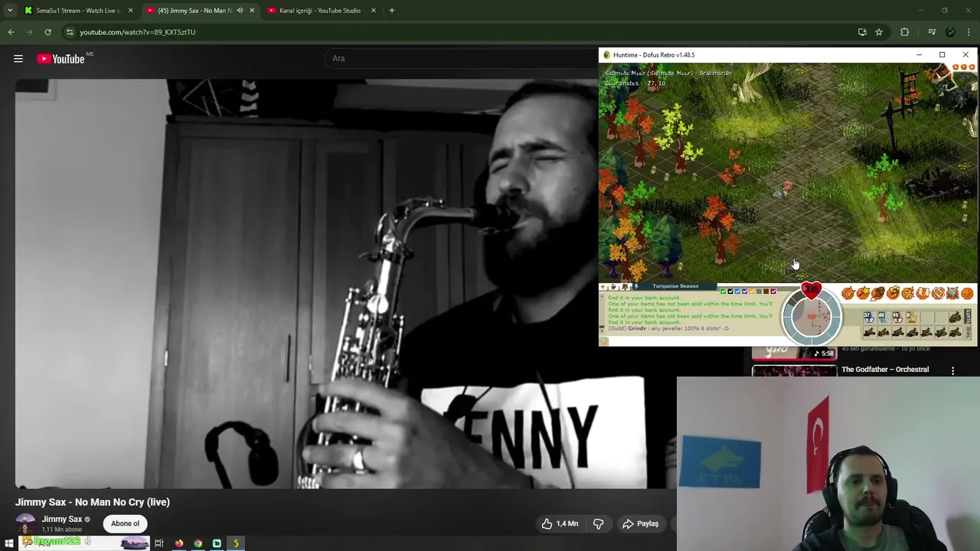Image resolution: width=980 pixels, height=551 pixels.
Task: Mute the Jimmy Sax tab audio icon
Action: pos(240,10)
